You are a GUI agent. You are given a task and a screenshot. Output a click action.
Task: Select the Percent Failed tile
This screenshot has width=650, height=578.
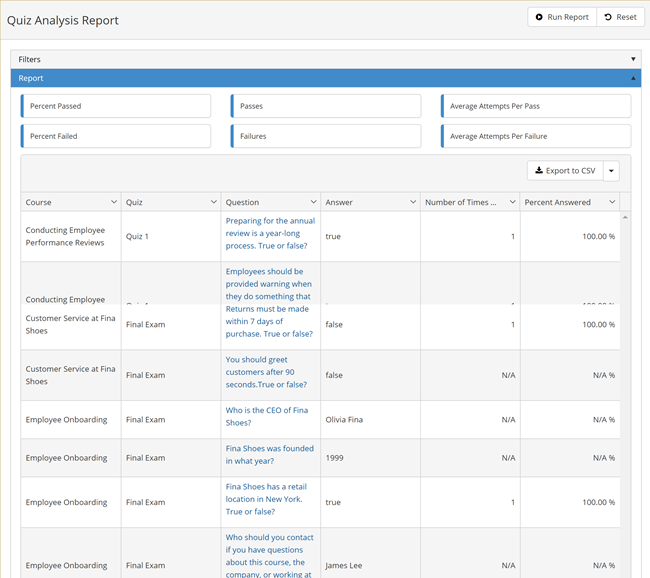coord(116,136)
